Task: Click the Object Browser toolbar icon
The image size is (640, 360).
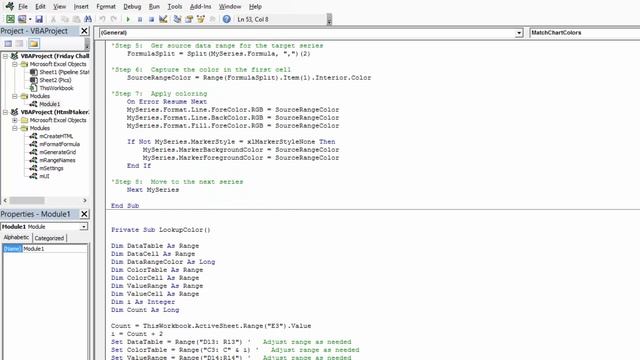Action: point(201,19)
